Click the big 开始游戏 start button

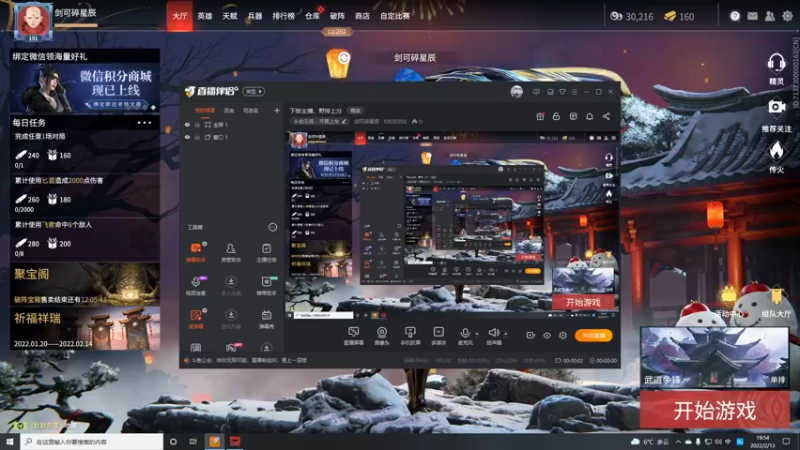(x=714, y=410)
